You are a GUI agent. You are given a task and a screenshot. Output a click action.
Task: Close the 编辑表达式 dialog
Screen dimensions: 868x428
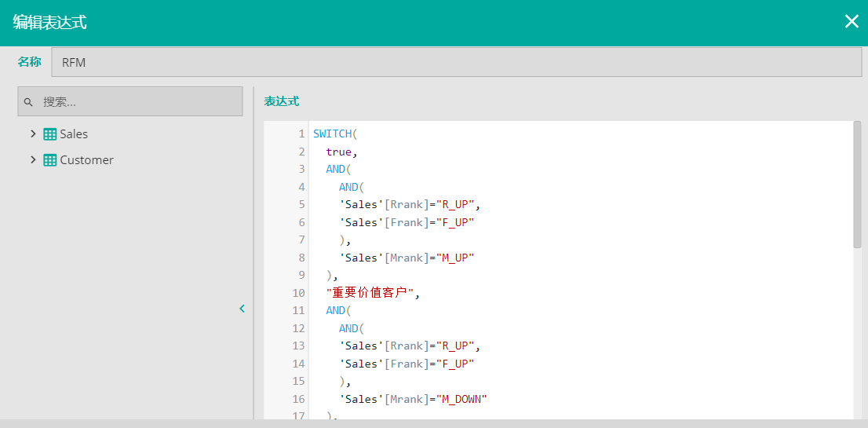tap(852, 21)
